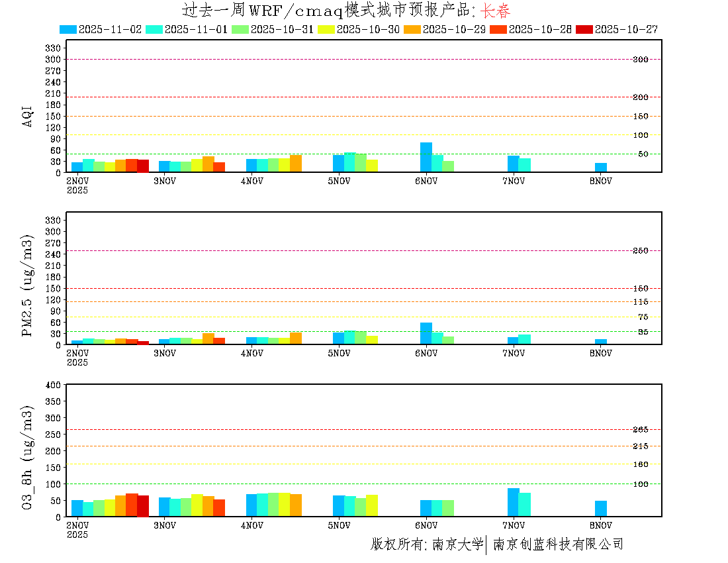Image resolution: width=728 pixels, height=563 pixels.
Task: Click the dark red 2025-10-27 legend swatch
Action: [584, 29]
